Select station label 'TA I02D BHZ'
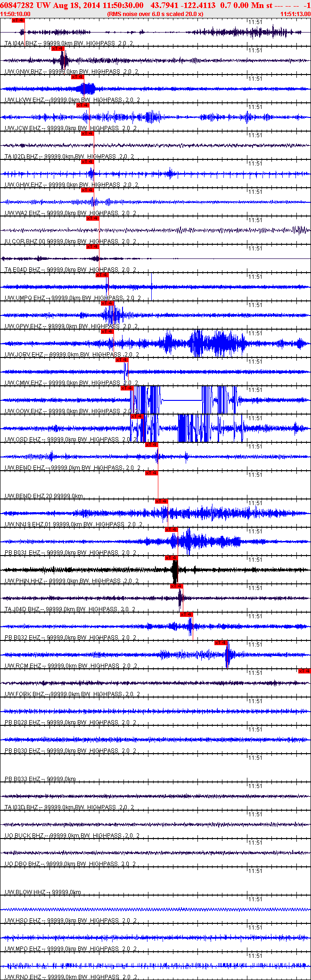The width and height of the screenshot is (311, 980). tap(21, 157)
